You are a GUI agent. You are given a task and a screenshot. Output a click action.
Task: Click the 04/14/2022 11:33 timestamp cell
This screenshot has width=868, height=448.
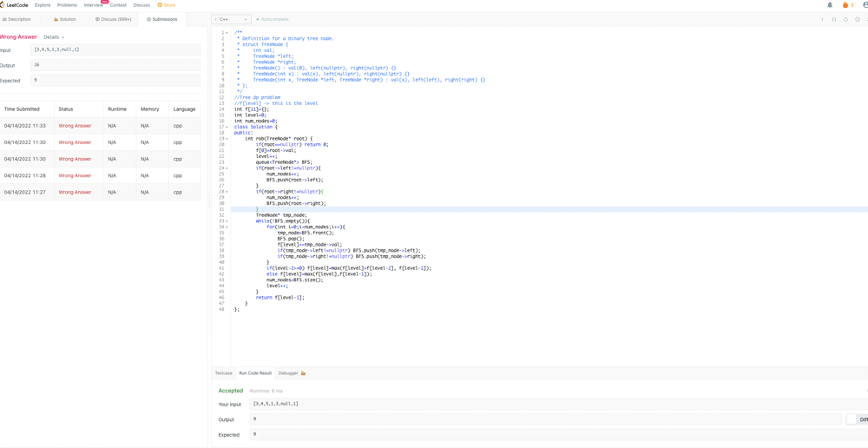click(x=25, y=126)
